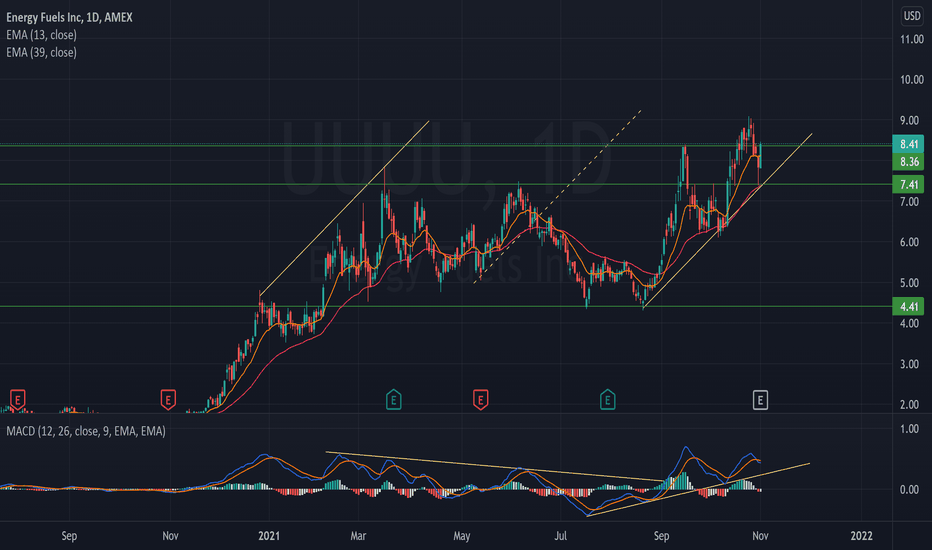Click the MACD (12, 26, close, 9, EMA, EMA) legend
Screen dimensions: 932x550
tap(86, 431)
